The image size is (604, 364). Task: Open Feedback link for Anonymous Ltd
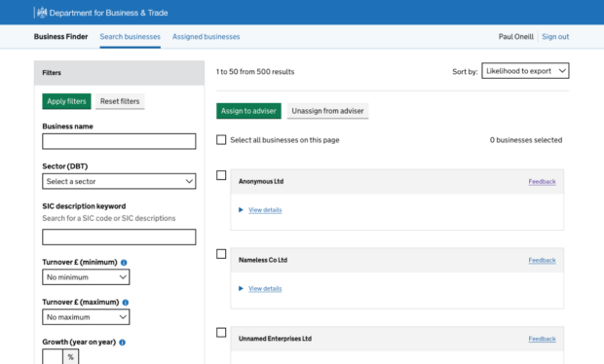click(x=542, y=182)
